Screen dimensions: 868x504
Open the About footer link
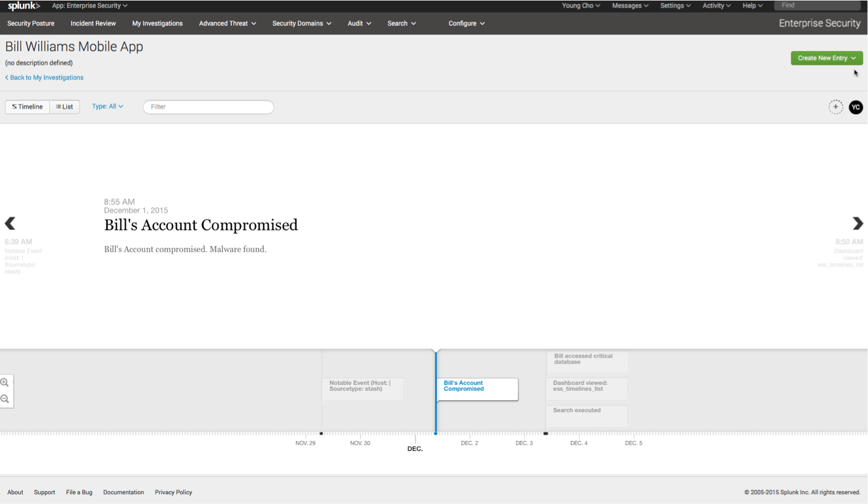(x=15, y=492)
